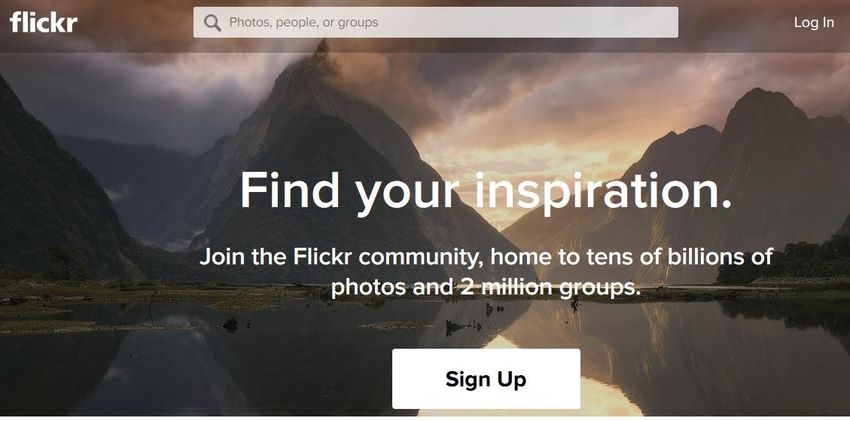Click the "Join the Flickr community" subtitle line
This screenshot has height=421, width=850.
pos(486,256)
